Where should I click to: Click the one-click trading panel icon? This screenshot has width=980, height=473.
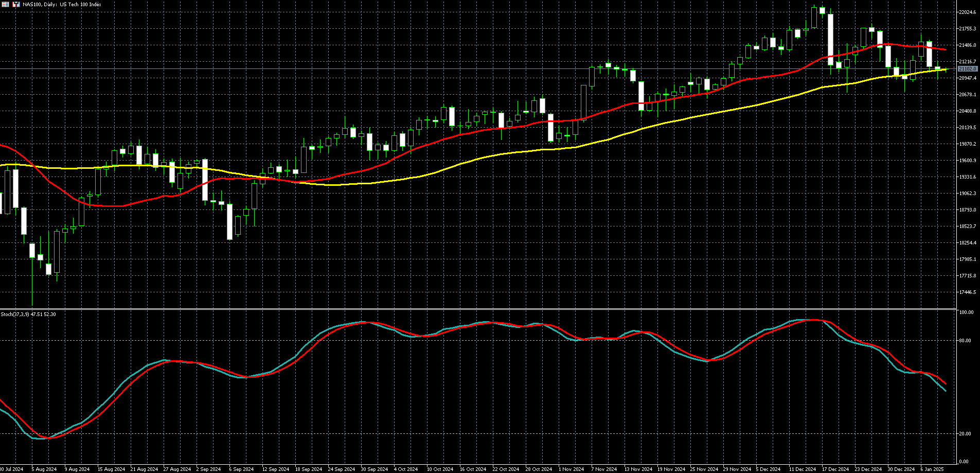coord(16,4)
